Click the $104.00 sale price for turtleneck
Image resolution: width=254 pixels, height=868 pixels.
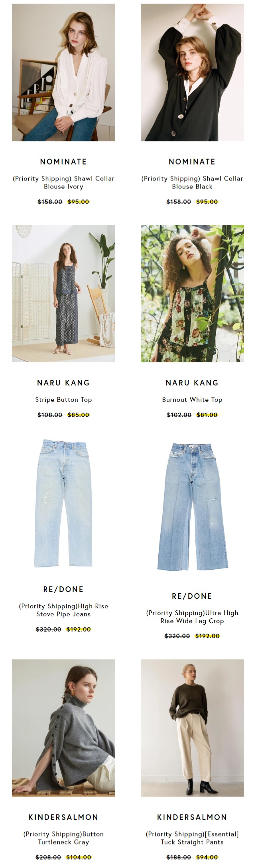(79, 857)
